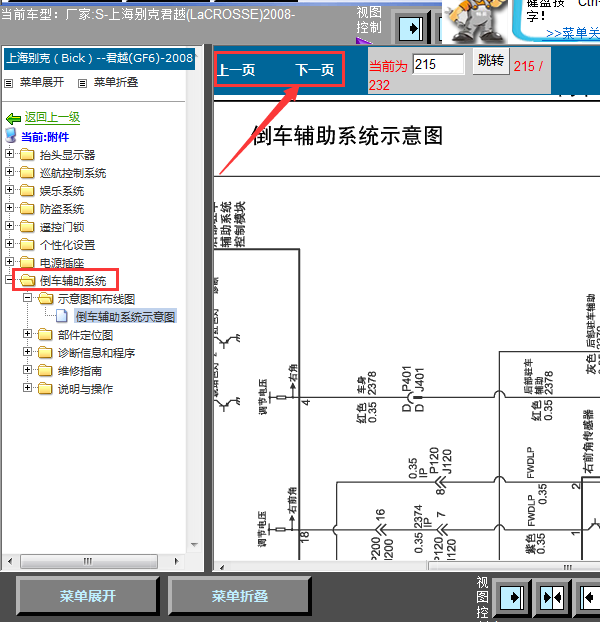Screen dimensions: 600x622
Task: Click the >>菜单关 link
Action: tap(573, 33)
